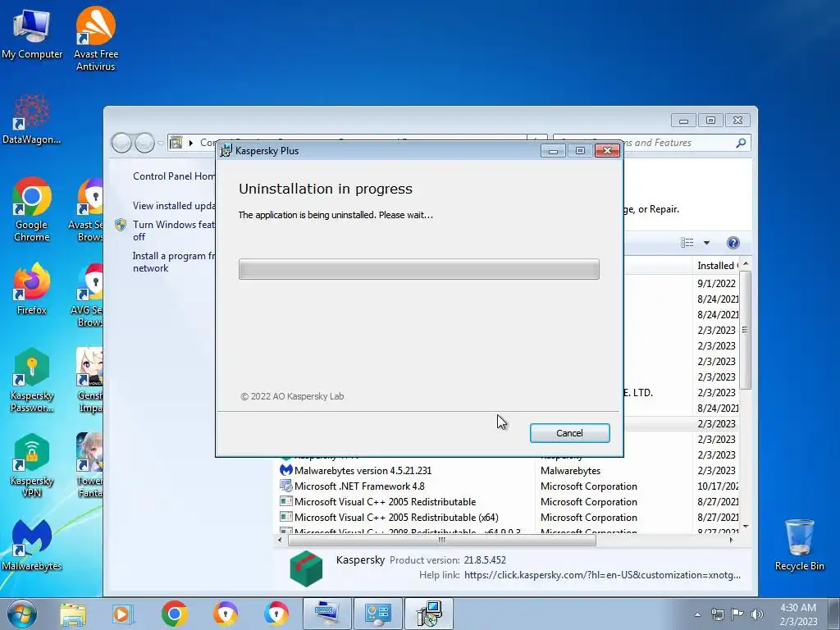Viewport: 840px width, 630px height.
Task: Launch Firefox from desktop
Action: click(x=32, y=288)
